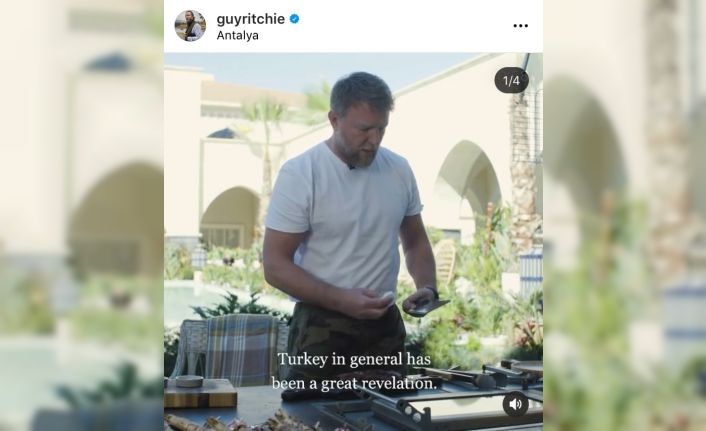This screenshot has width=706, height=431.
Task: Open guyritchie's profile picture avatar
Action: (x=190, y=26)
